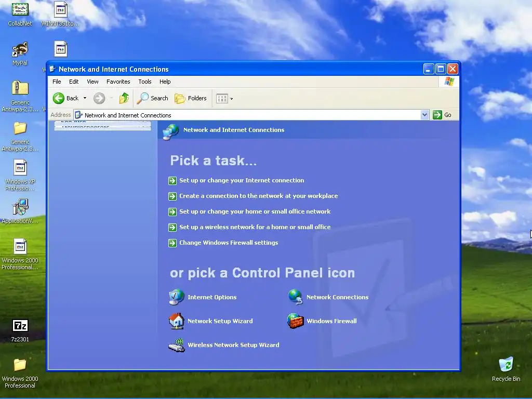Screen dimensions: 532x399
Task: Click the Internet Options text label
Action: [x=212, y=297]
